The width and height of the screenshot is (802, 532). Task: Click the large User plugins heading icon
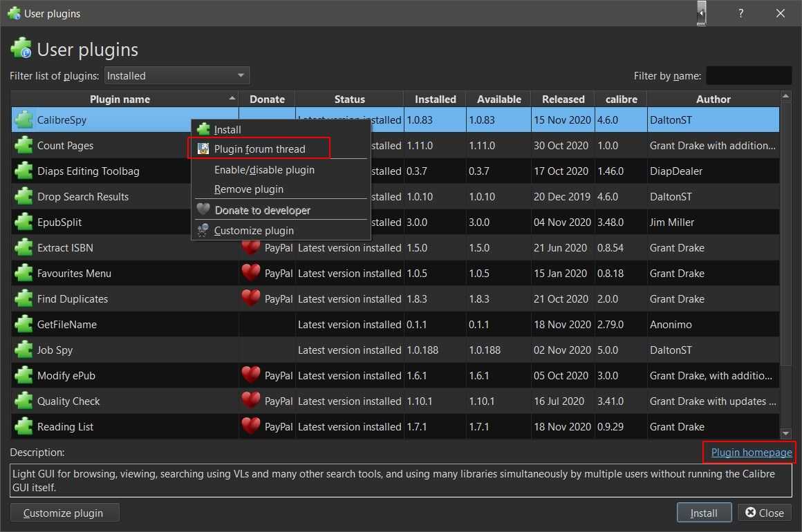coord(21,48)
